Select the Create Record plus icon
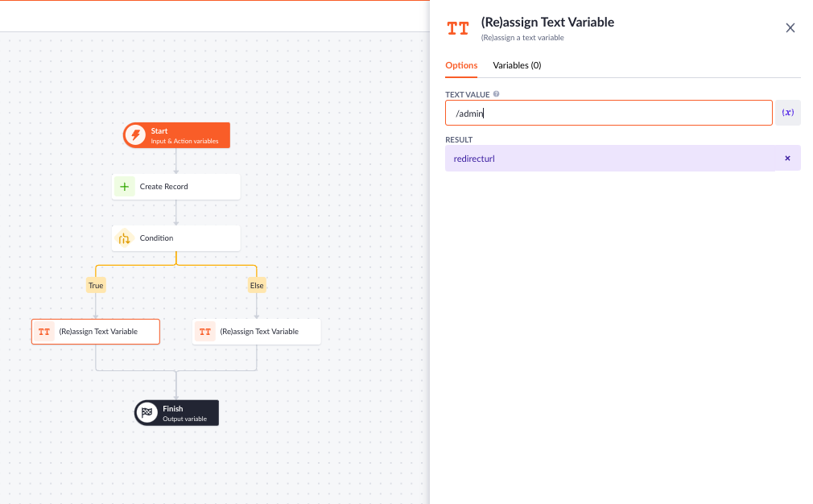813x504 pixels. click(x=125, y=187)
